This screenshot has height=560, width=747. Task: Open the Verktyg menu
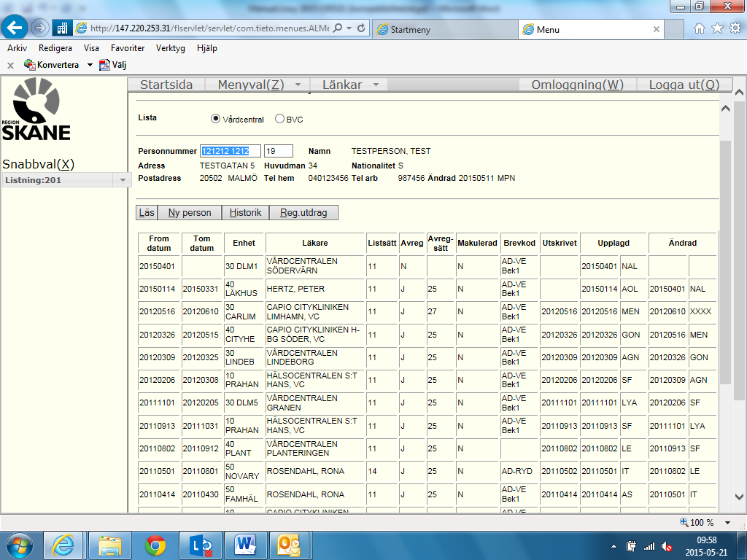171,48
